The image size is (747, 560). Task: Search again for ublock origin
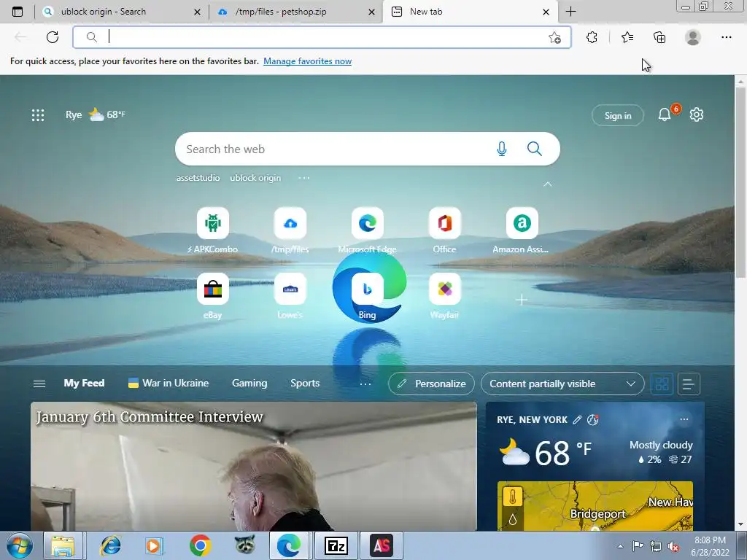tap(255, 178)
